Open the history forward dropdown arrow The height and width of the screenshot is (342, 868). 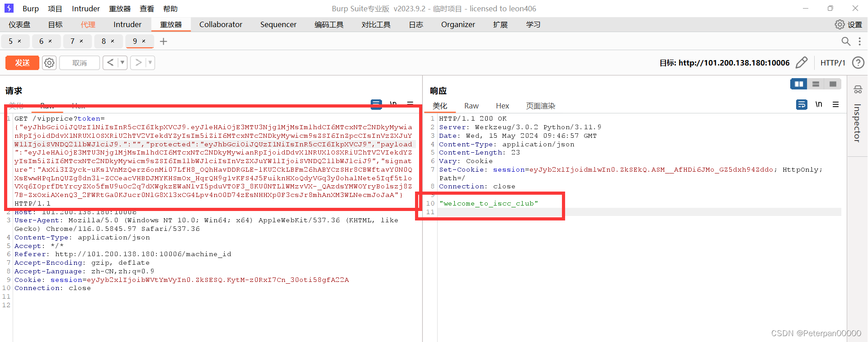(x=150, y=62)
